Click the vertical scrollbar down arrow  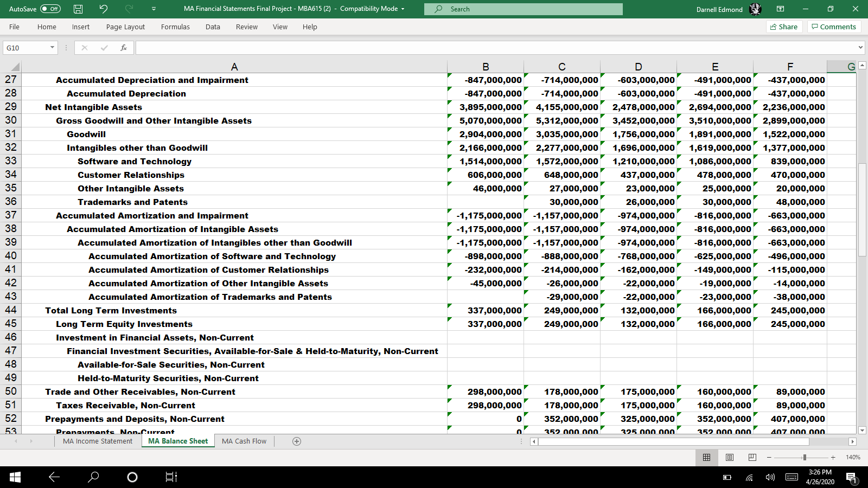863,430
